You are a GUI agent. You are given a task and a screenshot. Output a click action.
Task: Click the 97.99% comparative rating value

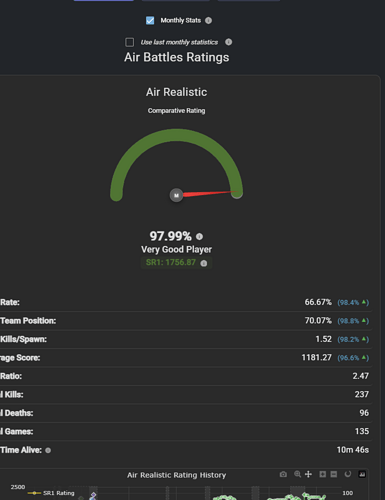point(170,236)
